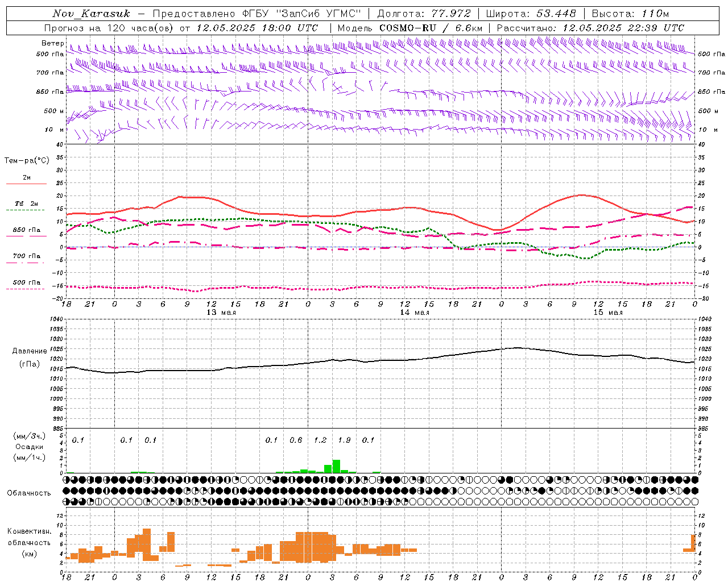Click the Nov_Karasuk station title
The image size is (728, 582).
click(x=92, y=14)
